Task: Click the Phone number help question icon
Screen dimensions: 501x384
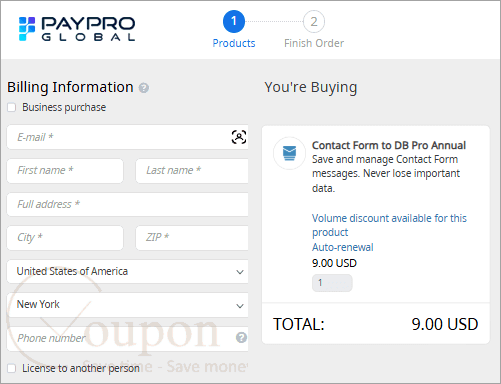Action: 241,338
